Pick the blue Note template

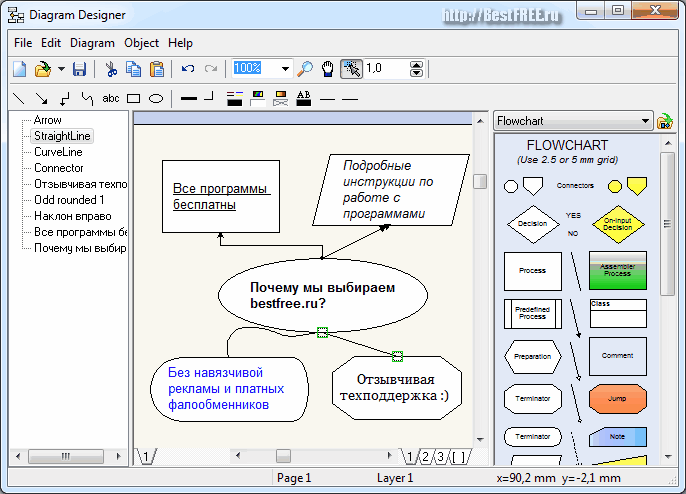(617, 437)
